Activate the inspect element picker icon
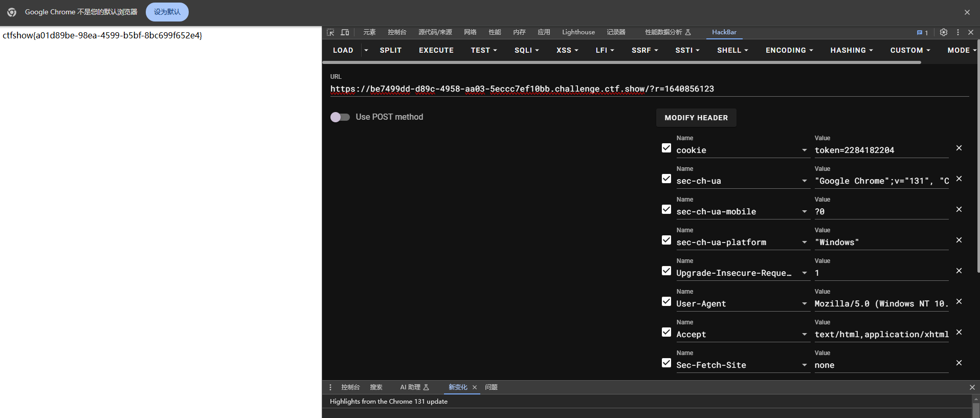 pyautogui.click(x=330, y=32)
